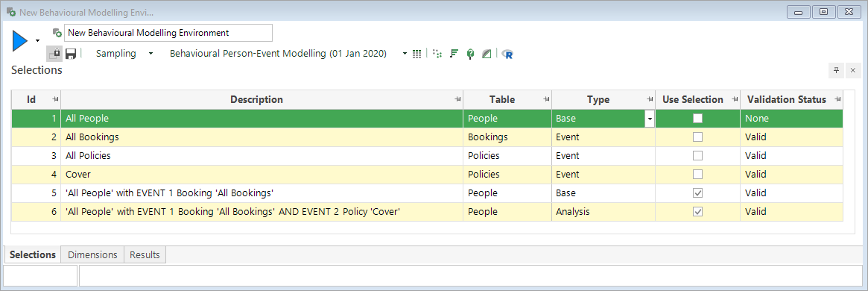Click the green tree question icon
Screen dimensions: 868x291
point(470,54)
